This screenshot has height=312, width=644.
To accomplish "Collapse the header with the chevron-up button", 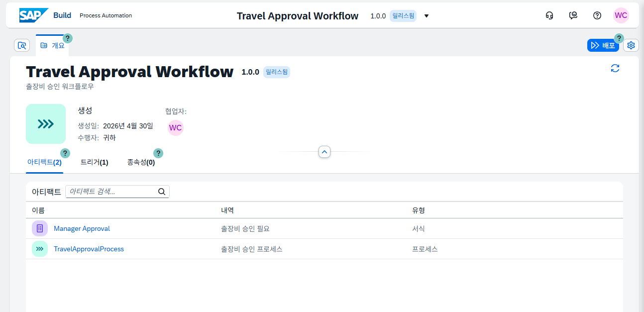I will pos(324,151).
